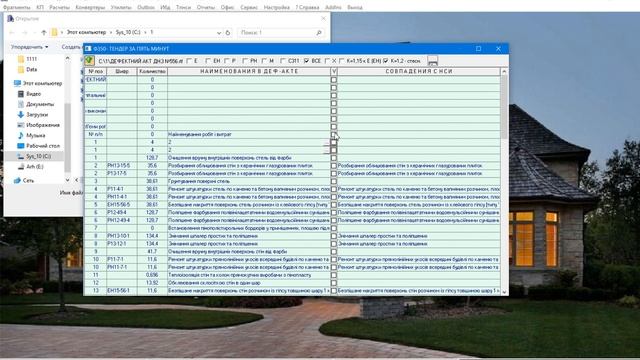Select Рабочий стол in the Open dialog tree

[x=39, y=146]
